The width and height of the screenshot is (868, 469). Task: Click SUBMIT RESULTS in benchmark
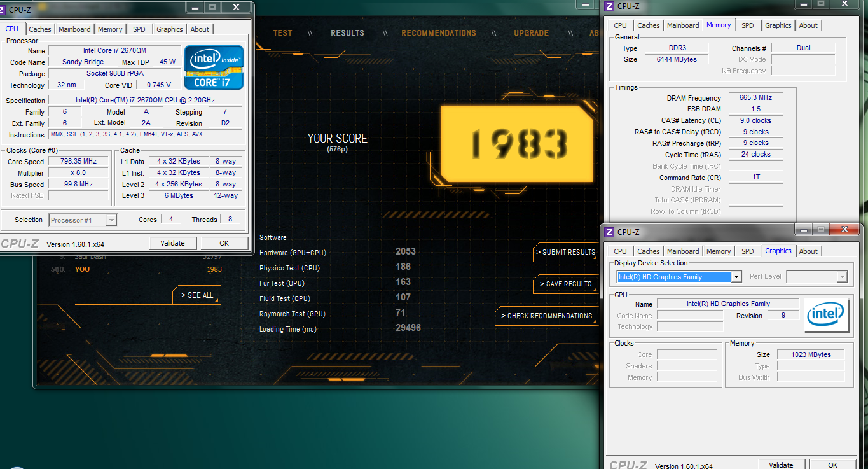(x=565, y=252)
